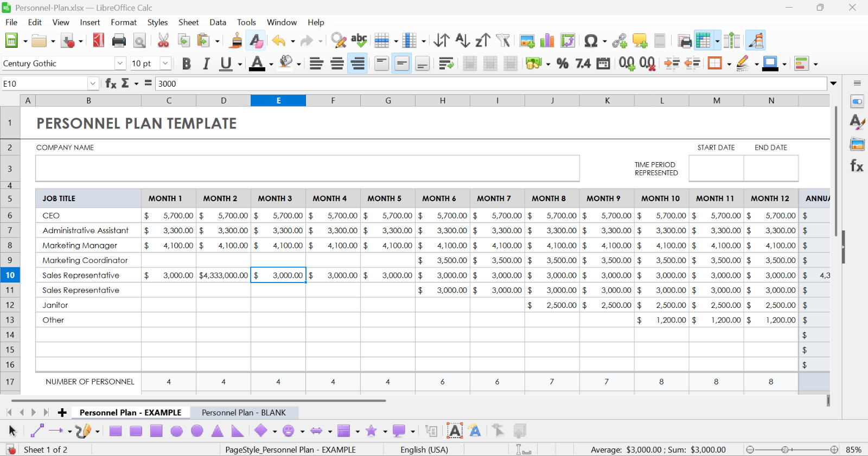The width and height of the screenshot is (868, 456).
Task: Open the borders dropdown arrow
Action: (x=729, y=64)
